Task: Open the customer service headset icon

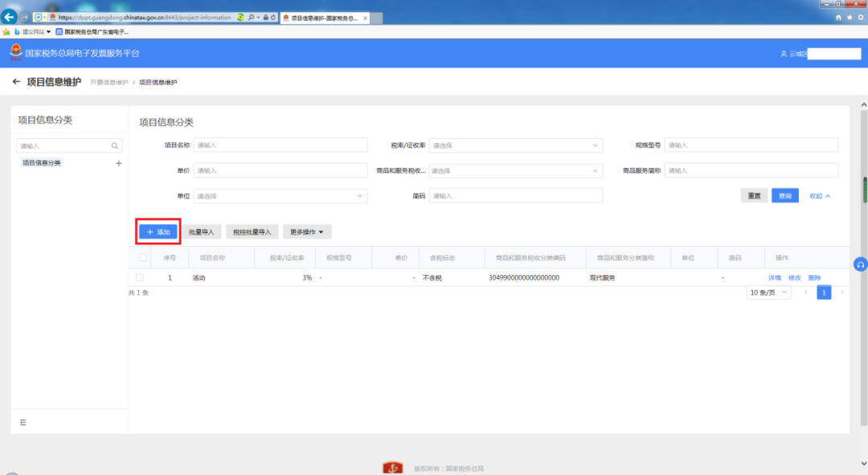Action: click(x=860, y=265)
